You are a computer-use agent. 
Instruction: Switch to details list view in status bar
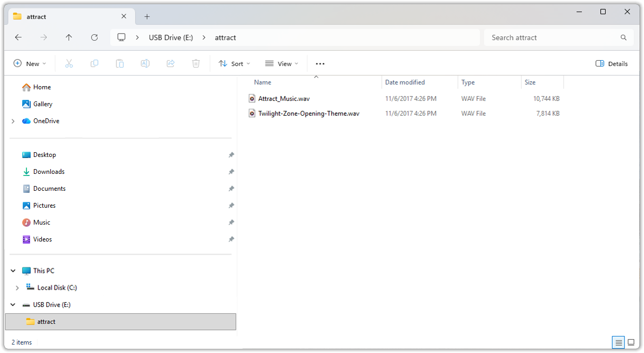[x=619, y=342]
